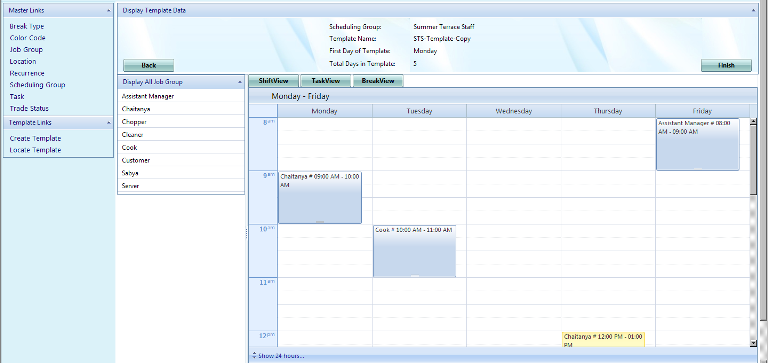Select Customer in the job group list

click(181, 160)
